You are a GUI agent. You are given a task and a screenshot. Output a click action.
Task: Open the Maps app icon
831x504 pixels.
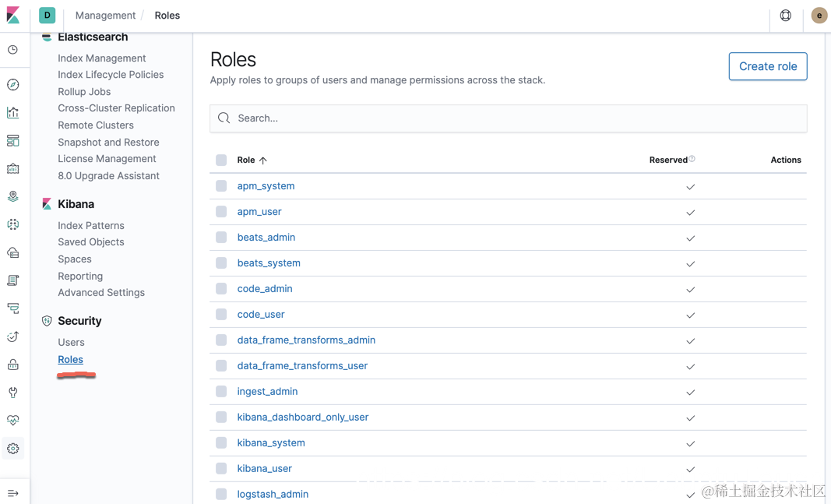[x=13, y=196]
